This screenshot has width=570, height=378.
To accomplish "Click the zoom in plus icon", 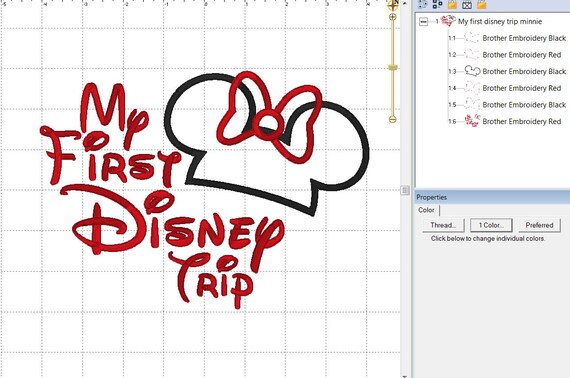I will pyautogui.click(x=392, y=17).
